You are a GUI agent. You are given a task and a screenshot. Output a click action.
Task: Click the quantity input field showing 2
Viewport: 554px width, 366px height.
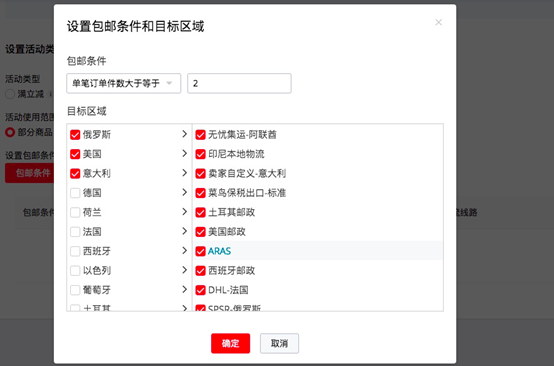click(x=239, y=83)
